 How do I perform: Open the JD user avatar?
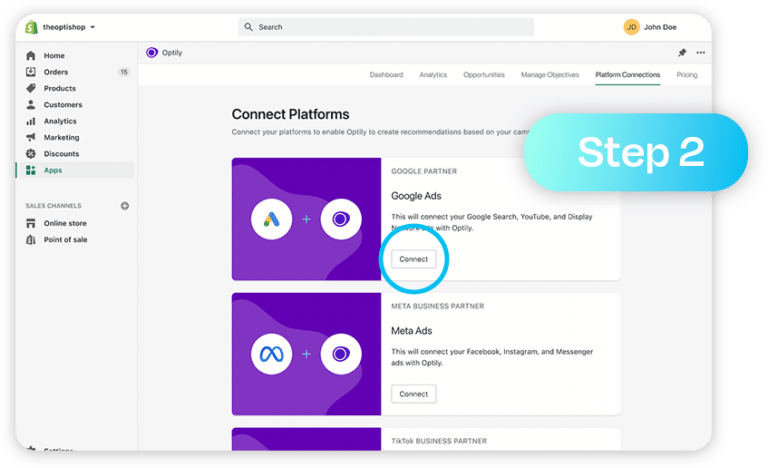(631, 27)
